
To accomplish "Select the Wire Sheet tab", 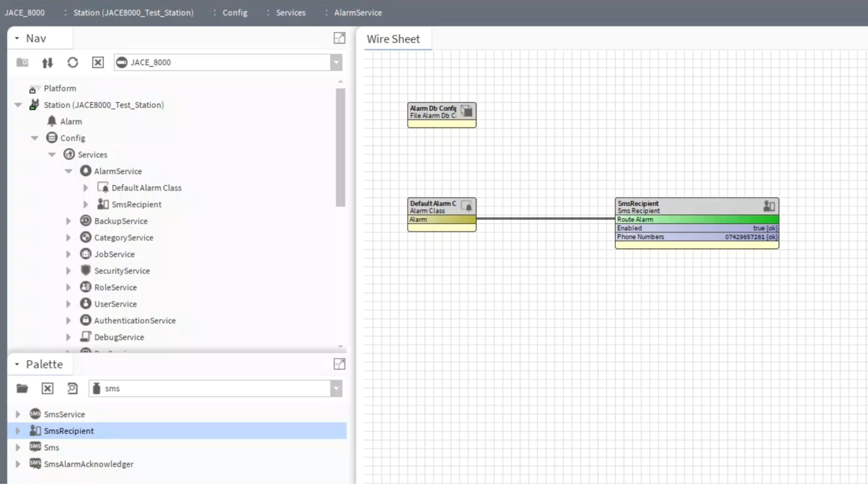I will [393, 39].
